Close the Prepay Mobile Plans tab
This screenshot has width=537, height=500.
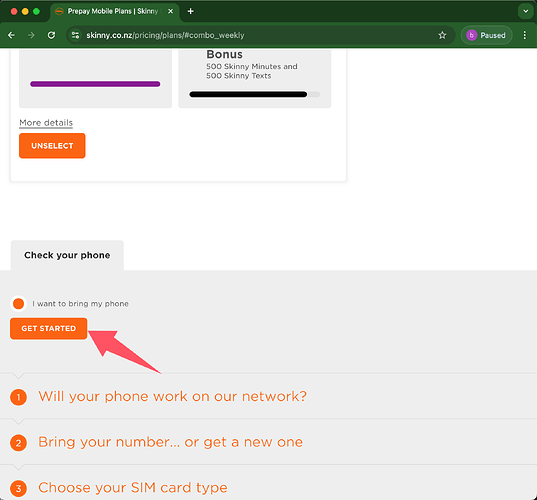pyautogui.click(x=170, y=11)
